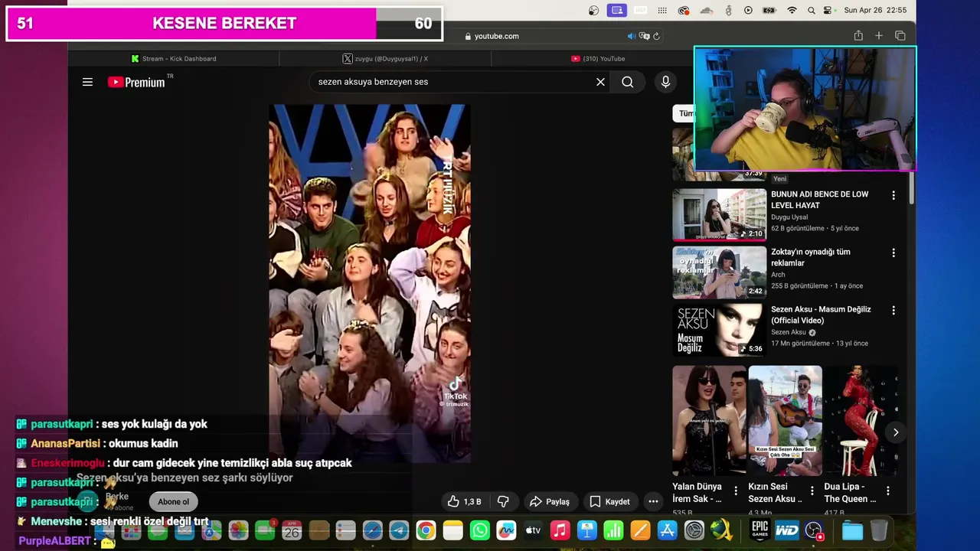Open a new Safari tab with plus
This screenshot has width=980, height=551.
pos(879,36)
